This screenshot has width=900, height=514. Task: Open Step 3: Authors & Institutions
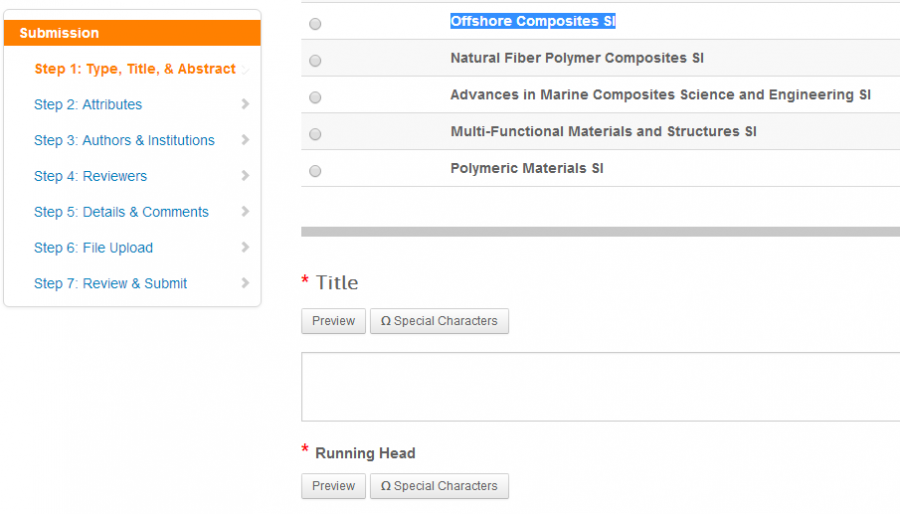pyautogui.click(x=124, y=141)
